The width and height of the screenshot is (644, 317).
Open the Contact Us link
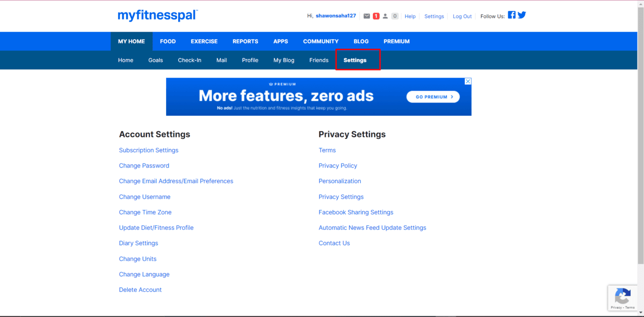tap(334, 243)
